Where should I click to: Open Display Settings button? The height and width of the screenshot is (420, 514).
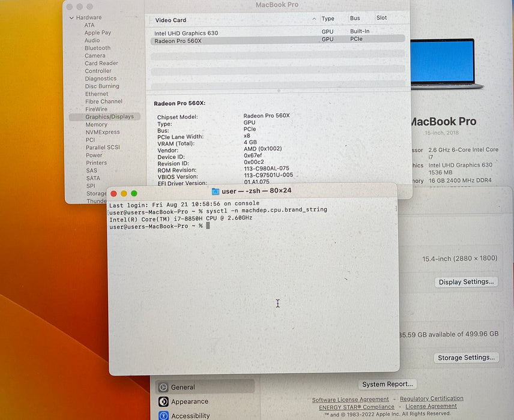(466, 282)
